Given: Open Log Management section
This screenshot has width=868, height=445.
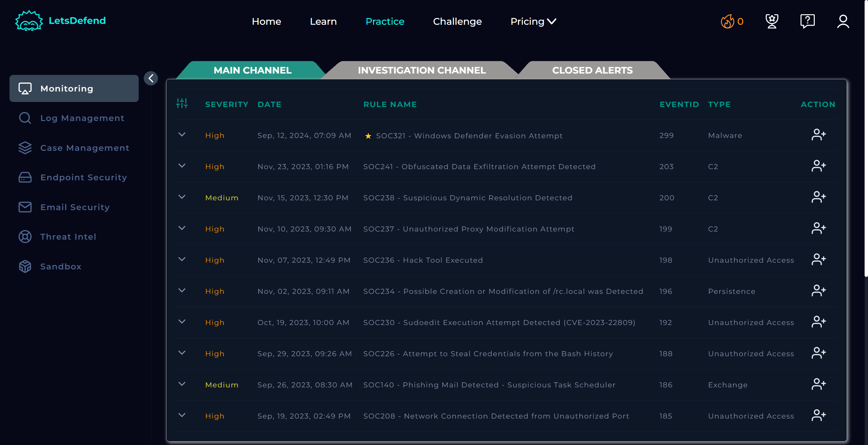Looking at the screenshot, I should (82, 118).
